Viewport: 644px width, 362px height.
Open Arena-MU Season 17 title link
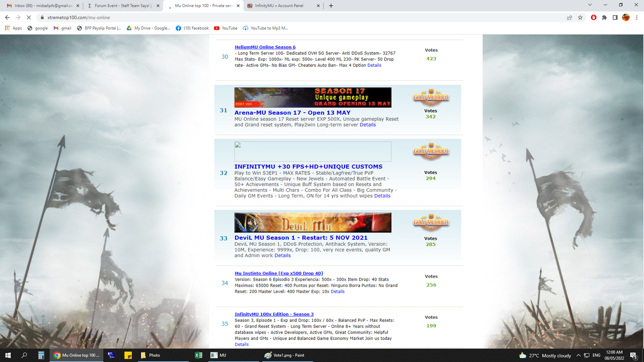pyautogui.click(x=292, y=113)
